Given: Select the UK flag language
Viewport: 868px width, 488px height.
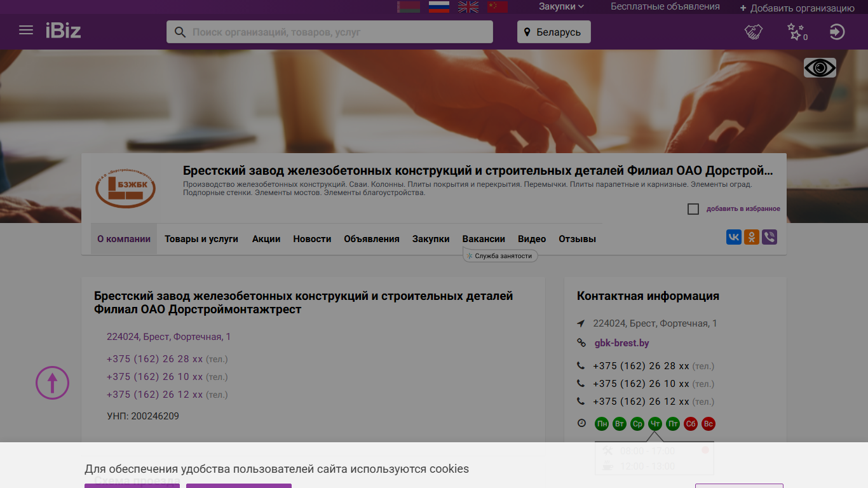Looking at the screenshot, I should coord(469,7).
